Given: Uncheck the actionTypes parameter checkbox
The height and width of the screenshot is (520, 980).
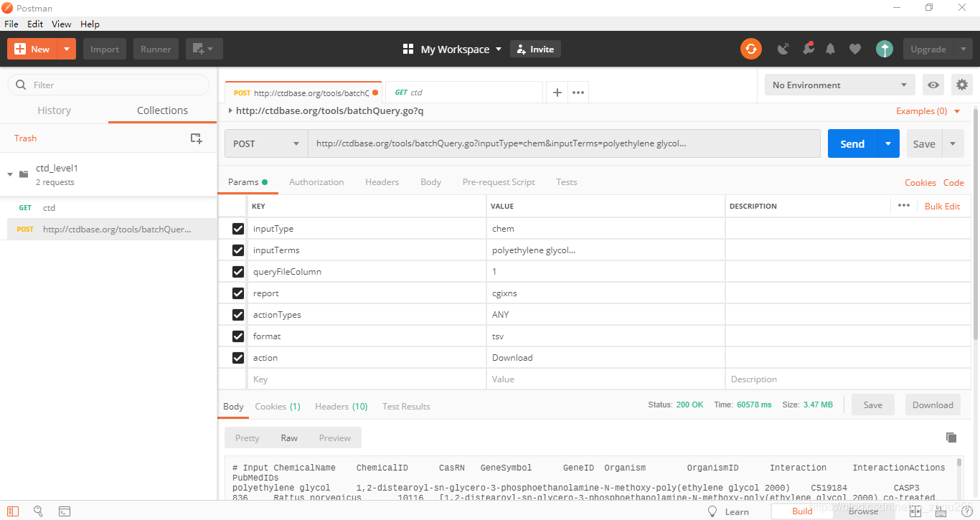Looking at the screenshot, I should coord(238,315).
